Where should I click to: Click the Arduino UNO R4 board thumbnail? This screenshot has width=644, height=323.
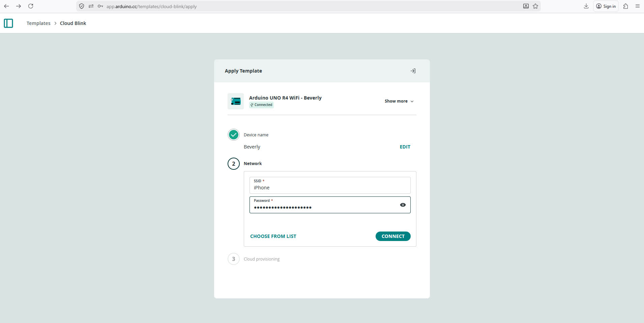235,101
